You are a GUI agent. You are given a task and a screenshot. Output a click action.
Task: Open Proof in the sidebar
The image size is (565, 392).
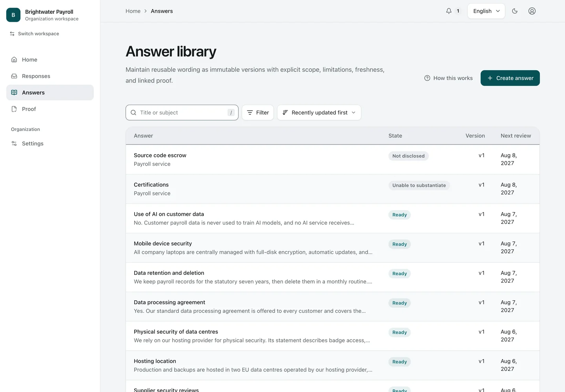coord(50,109)
